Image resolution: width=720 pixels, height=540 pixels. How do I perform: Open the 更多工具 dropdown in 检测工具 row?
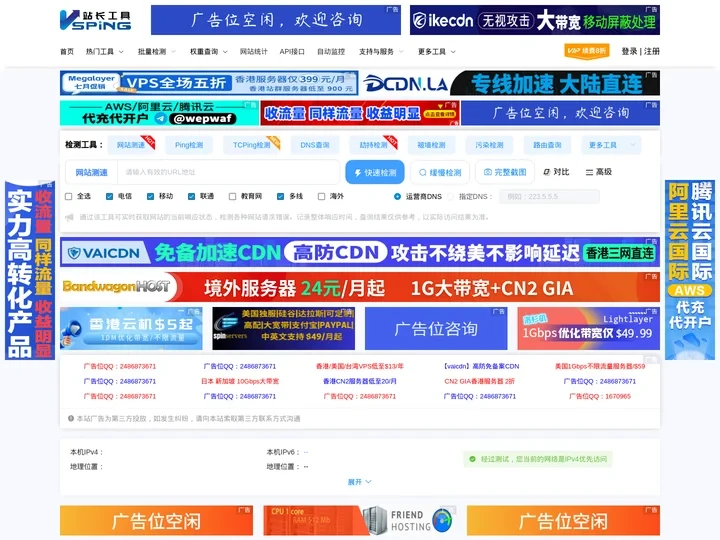coord(611,145)
